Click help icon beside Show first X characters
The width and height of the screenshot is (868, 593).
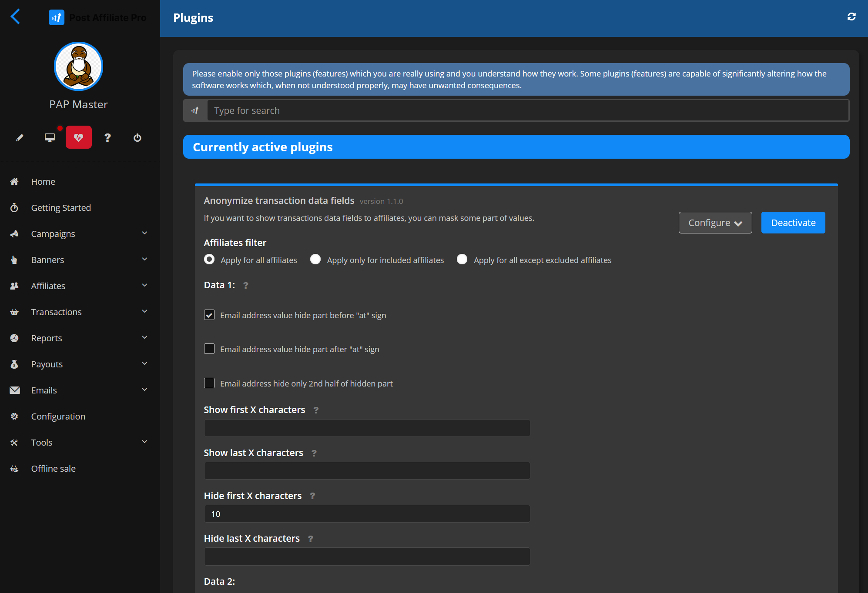point(316,410)
